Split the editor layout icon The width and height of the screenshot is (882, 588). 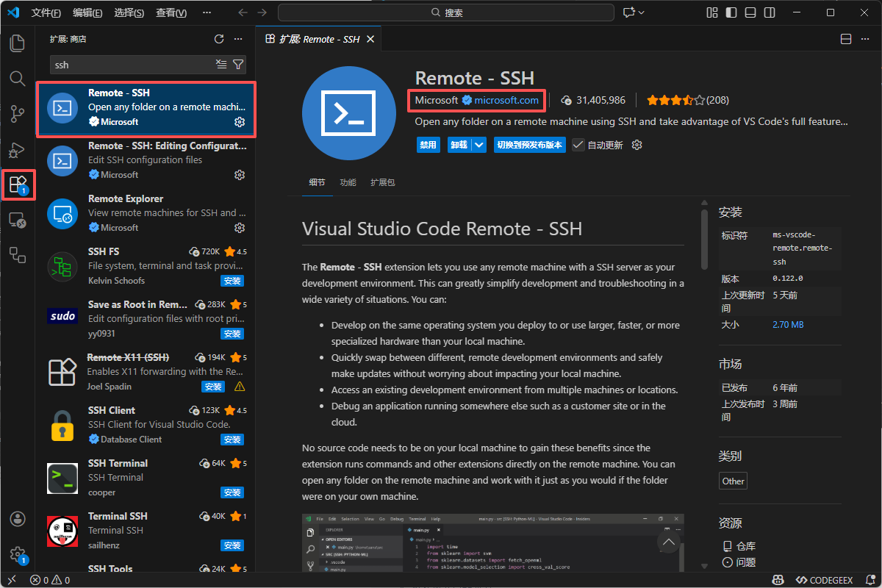point(846,39)
